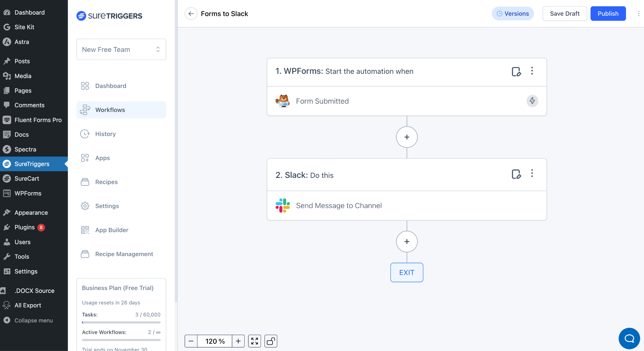644x351 pixels.
Task: Open Spectra menu item
Action: click(34, 149)
